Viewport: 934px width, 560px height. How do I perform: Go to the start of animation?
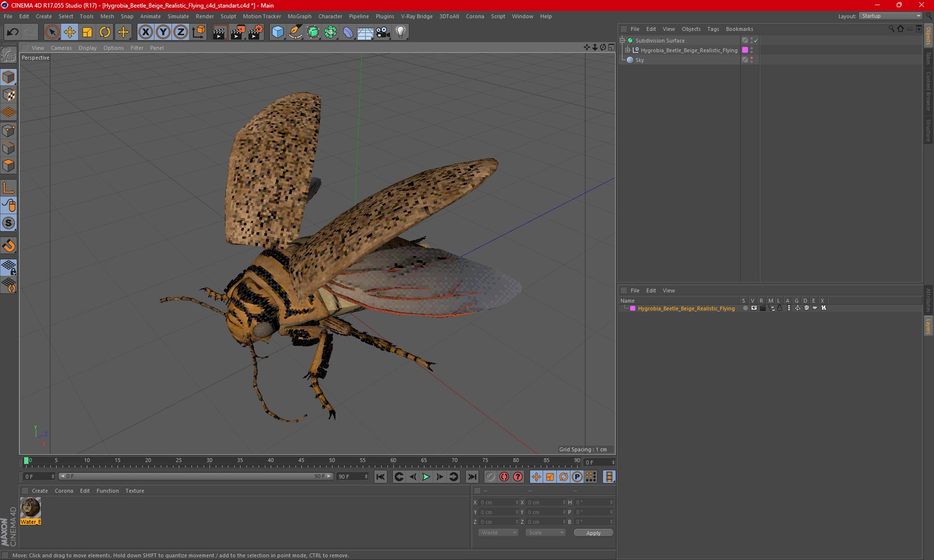[x=380, y=477]
